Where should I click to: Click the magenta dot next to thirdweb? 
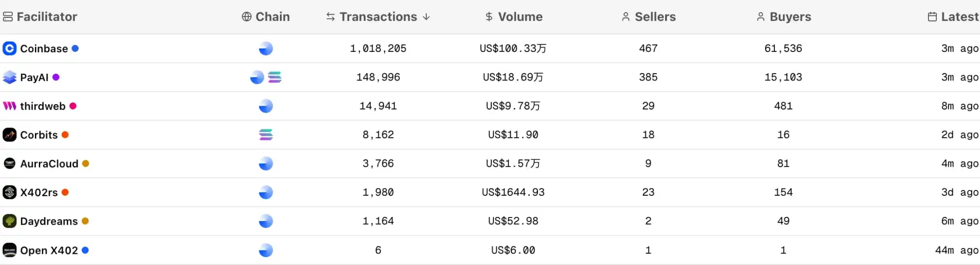tap(73, 106)
